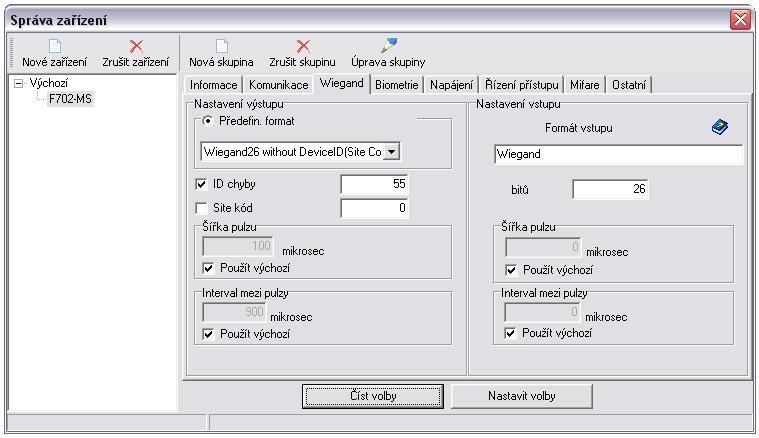Click the Nové zařízení toolbar icon
The height and width of the screenshot is (438, 759).
click(x=54, y=46)
